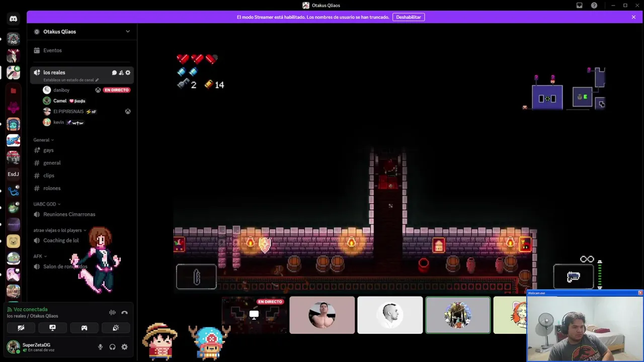Open the soundboard button

116,328
